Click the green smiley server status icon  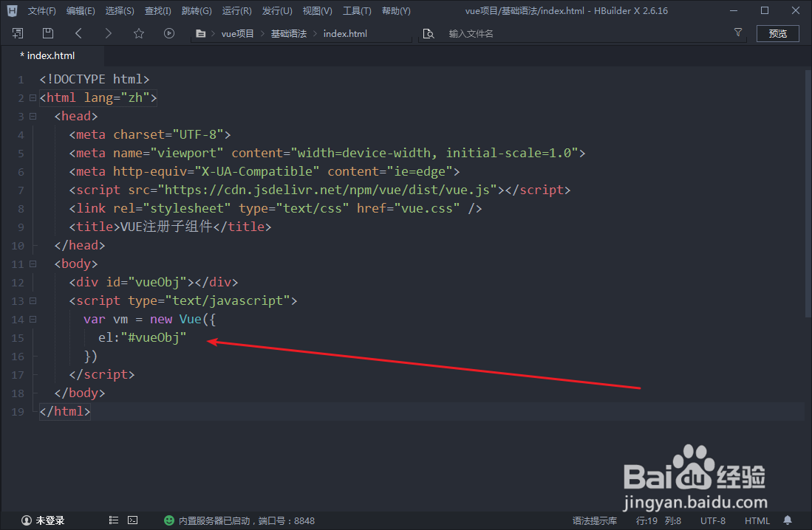click(168, 520)
